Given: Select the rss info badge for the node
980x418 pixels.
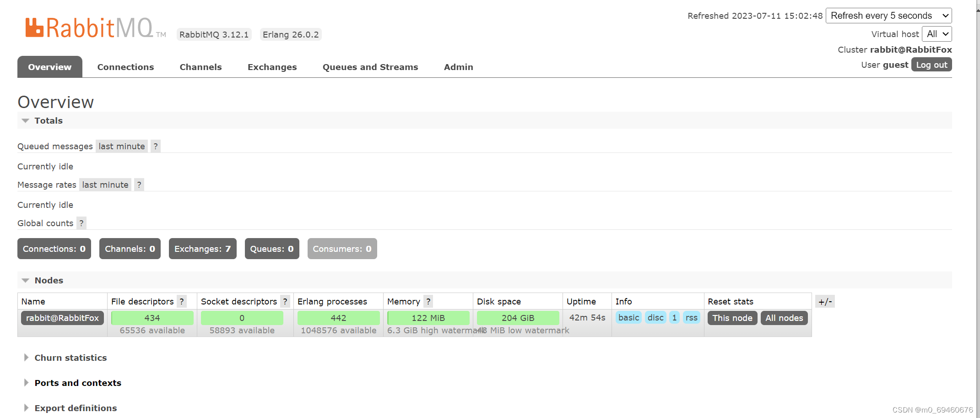Looking at the screenshot, I should point(692,317).
